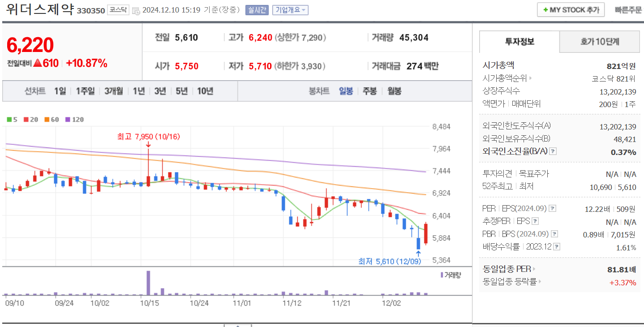Click the 배당수익률 2023.12 help icon

[556, 245]
